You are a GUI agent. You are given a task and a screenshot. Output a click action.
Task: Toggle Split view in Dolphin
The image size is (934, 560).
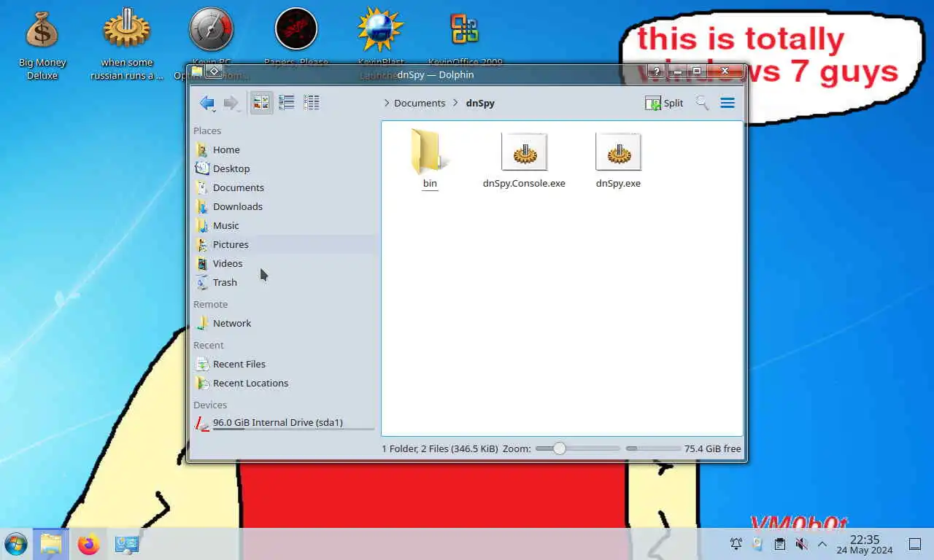[664, 103]
